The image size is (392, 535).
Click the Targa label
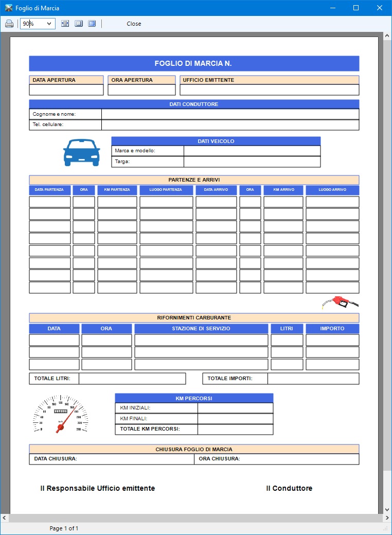tap(122, 162)
